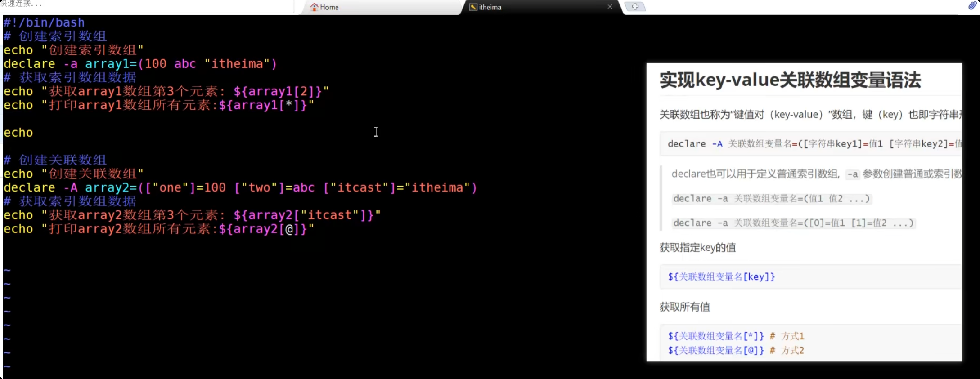Click the ${关联数组变量名[key]} code snippet

click(x=721, y=277)
